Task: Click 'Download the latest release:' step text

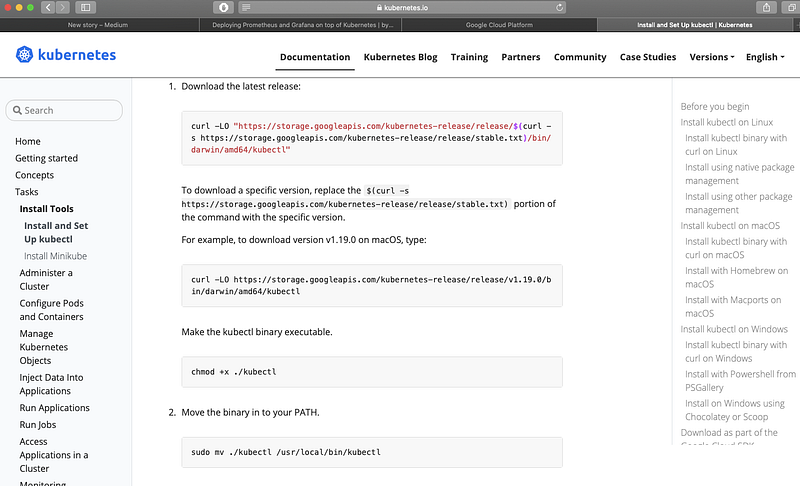Action: [x=241, y=86]
